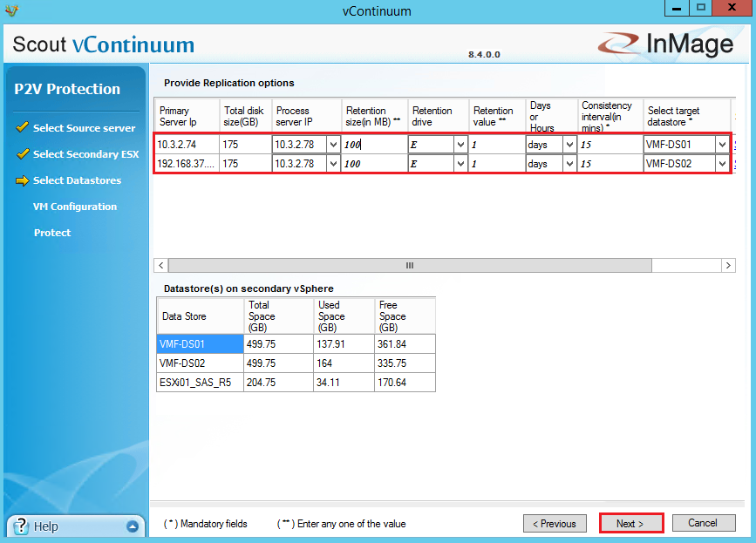The height and width of the screenshot is (543, 756).
Task: Select the Protect step in sidebar
Action: point(52,233)
